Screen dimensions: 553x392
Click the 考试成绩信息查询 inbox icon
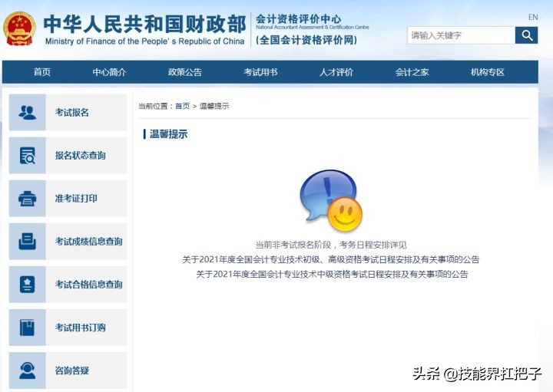(27, 241)
